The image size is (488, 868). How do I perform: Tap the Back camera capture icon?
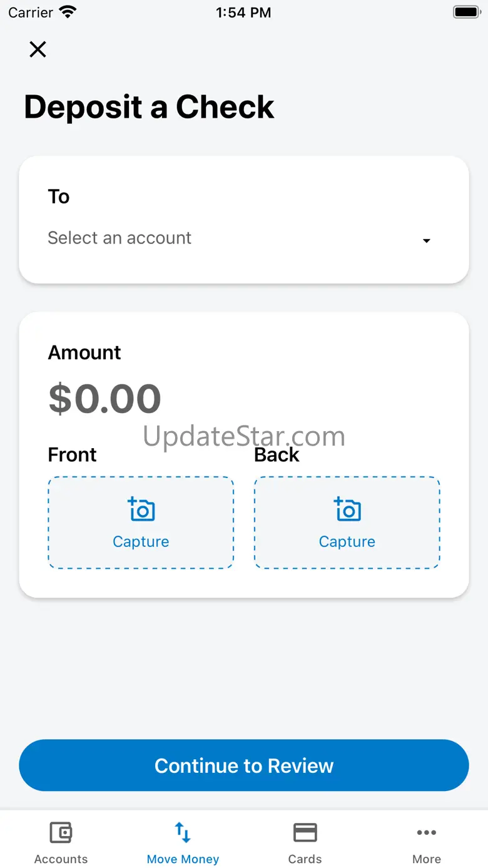[x=347, y=509]
